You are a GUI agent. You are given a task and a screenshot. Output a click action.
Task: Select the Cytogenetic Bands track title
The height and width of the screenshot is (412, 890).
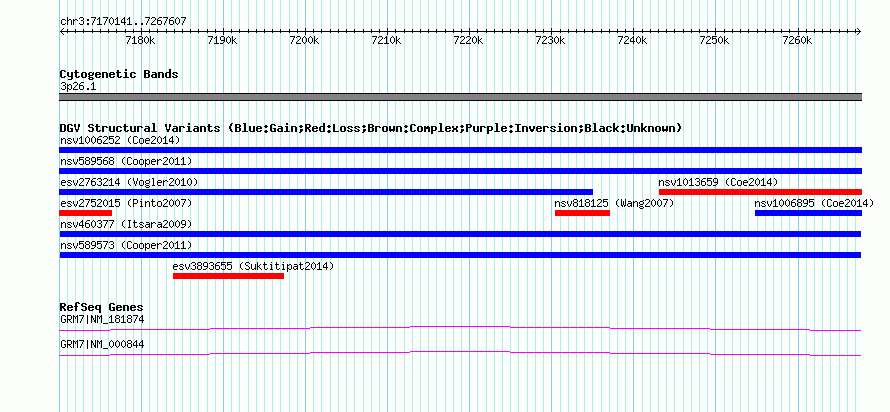pyautogui.click(x=119, y=74)
